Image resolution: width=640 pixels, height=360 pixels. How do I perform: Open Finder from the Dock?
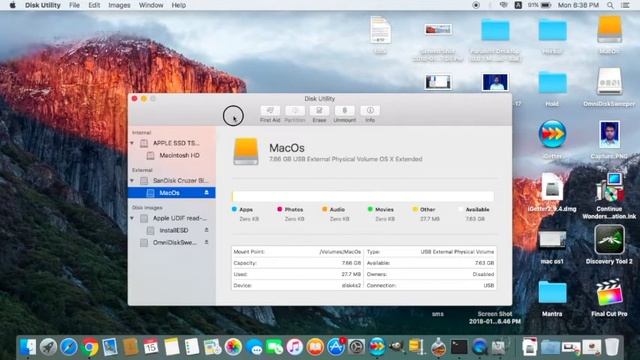pyautogui.click(x=28, y=347)
